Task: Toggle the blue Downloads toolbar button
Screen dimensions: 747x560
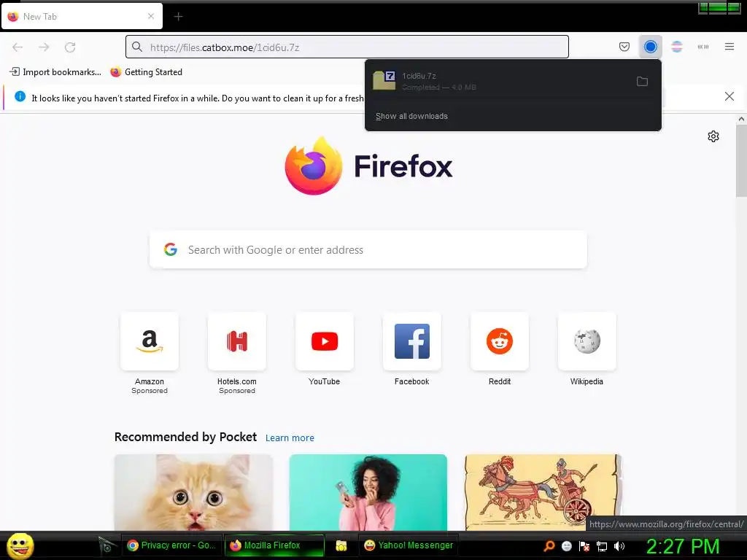Action: click(650, 47)
